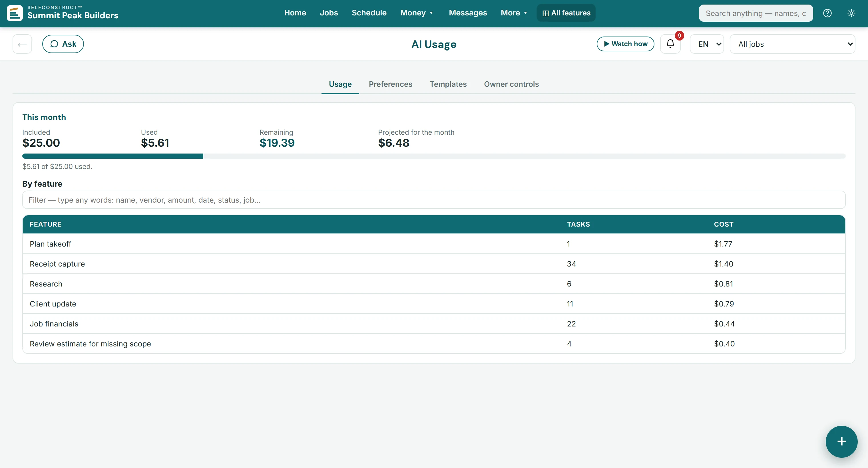868x468 pixels.
Task: Click the floating plus add button
Action: [841, 441]
